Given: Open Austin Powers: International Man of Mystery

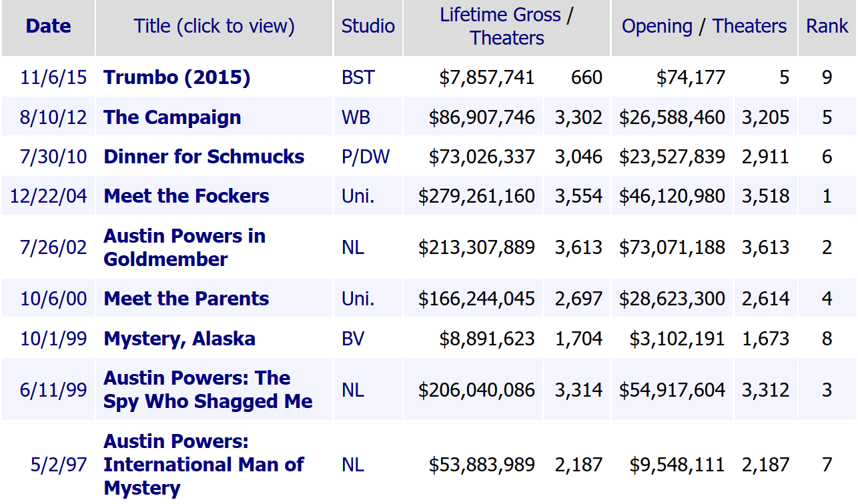Looking at the screenshot, I should click(203, 464).
